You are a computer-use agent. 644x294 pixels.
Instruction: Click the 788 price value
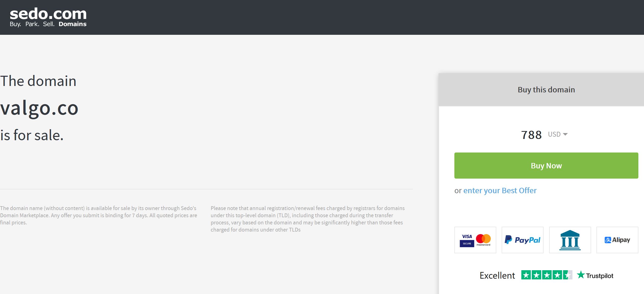(x=531, y=135)
